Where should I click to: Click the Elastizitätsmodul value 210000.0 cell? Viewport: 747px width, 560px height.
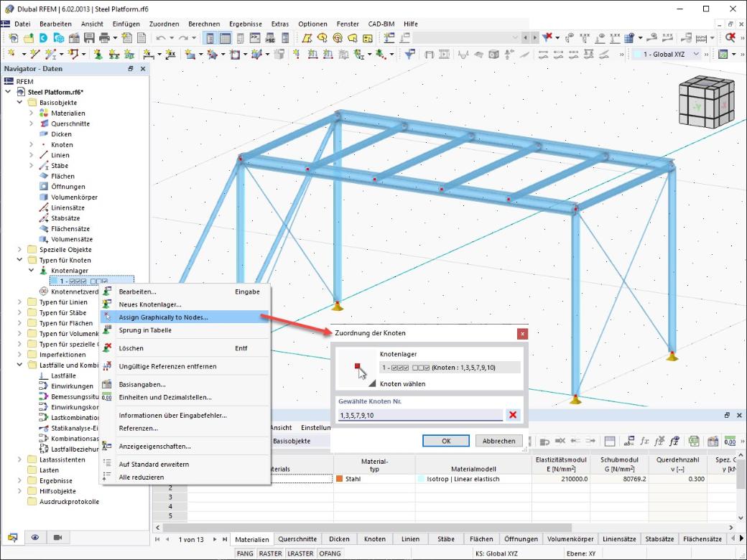(x=561, y=479)
